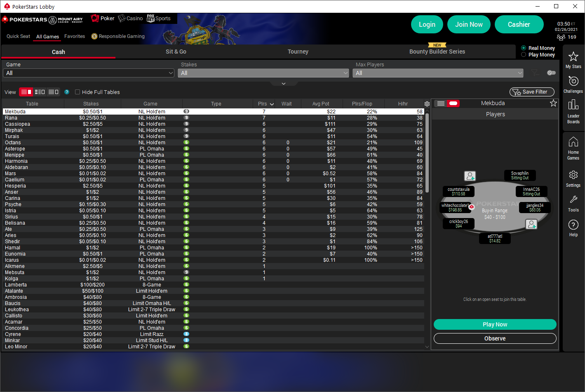Favorite the Mekbuda table with star
Viewport: 585px width, 392px height.
pos(553,103)
